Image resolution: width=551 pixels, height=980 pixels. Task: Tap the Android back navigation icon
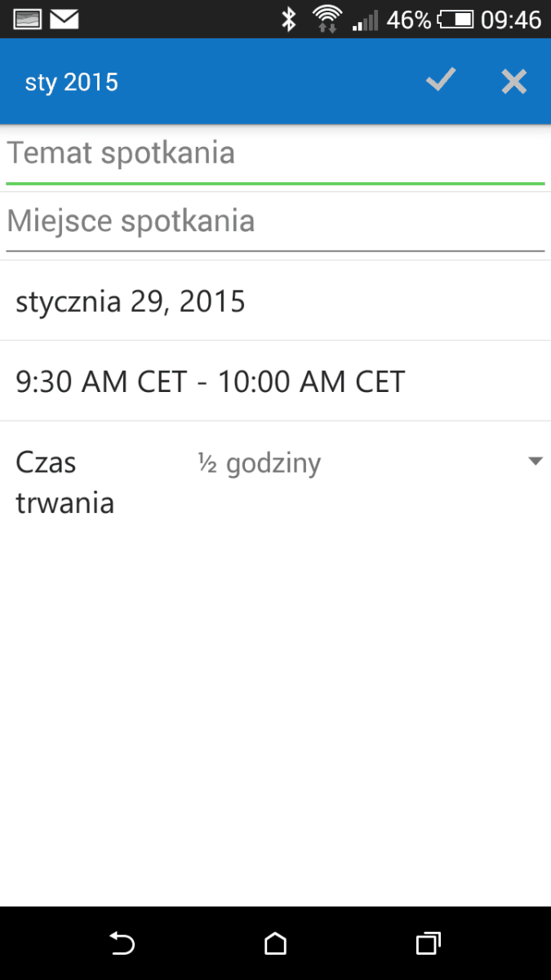122,944
